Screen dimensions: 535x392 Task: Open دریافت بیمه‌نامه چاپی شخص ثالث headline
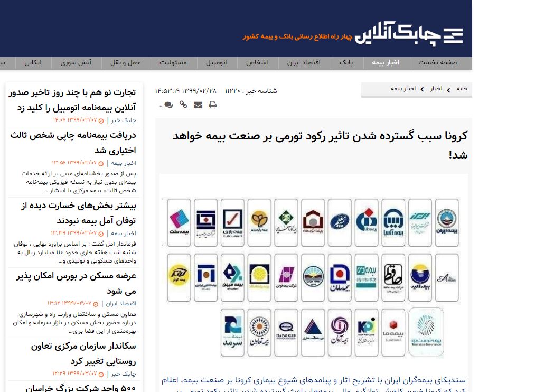[73, 143]
